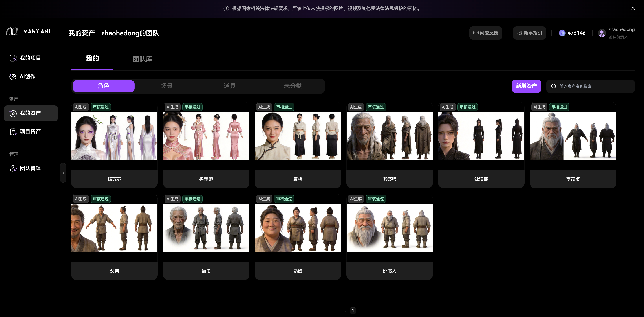
Task: Open 团队管理 via its sidebar icon
Action: pos(13,168)
